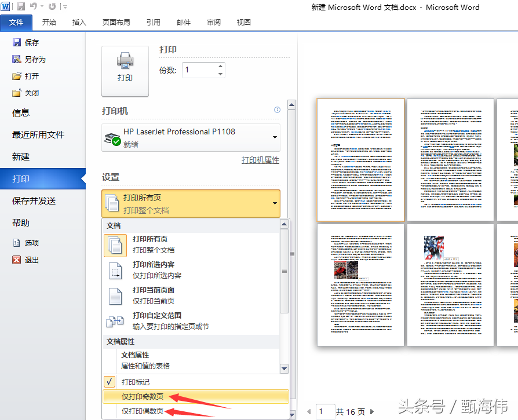Click the Undo icon in quick access toolbar
The width and height of the screenshot is (518, 420).
coord(34,6)
